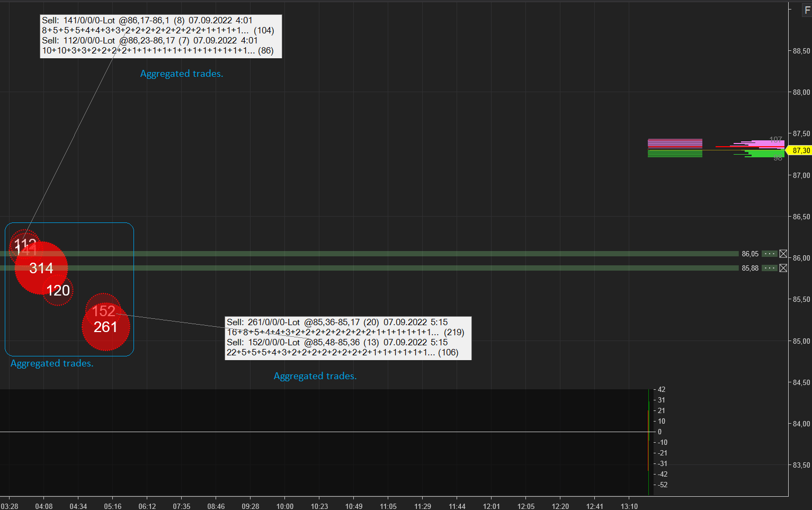This screenshot has width=812, height=510.
Task: Click the tooltip breakdown line ending (86)
Action: click(x=158, y=51)
